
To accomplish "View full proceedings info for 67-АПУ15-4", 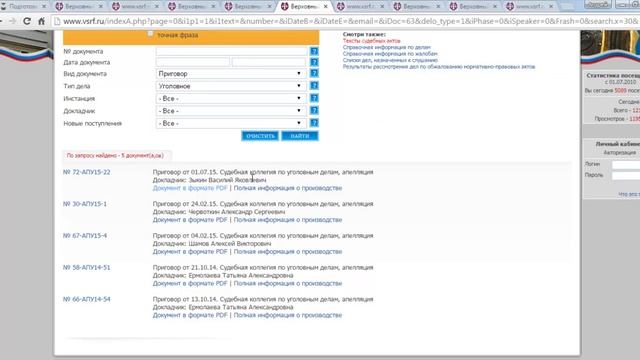I will click(288, 251).
